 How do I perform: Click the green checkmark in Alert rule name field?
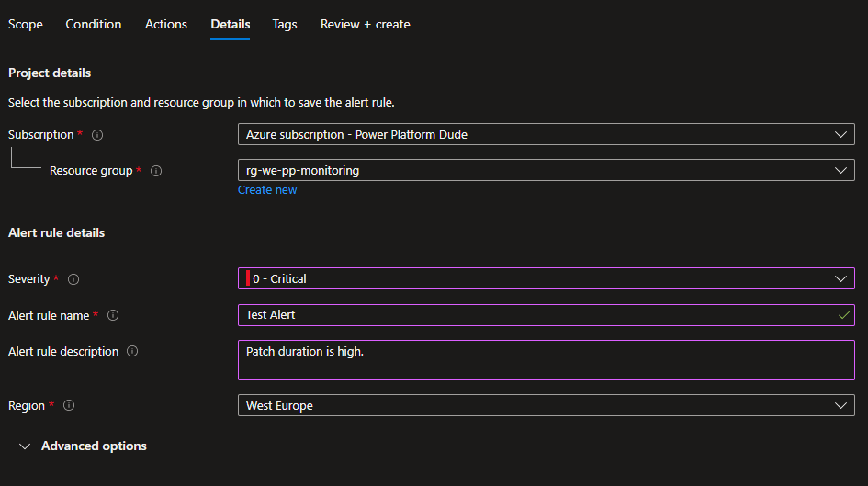(x=843, y=314)
